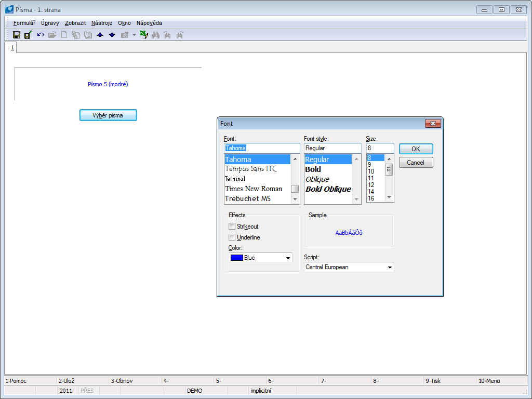Viewport: 532px width, 399px height.
Task: Click save-and-close icon with green arrow
Action: (28, 35)
